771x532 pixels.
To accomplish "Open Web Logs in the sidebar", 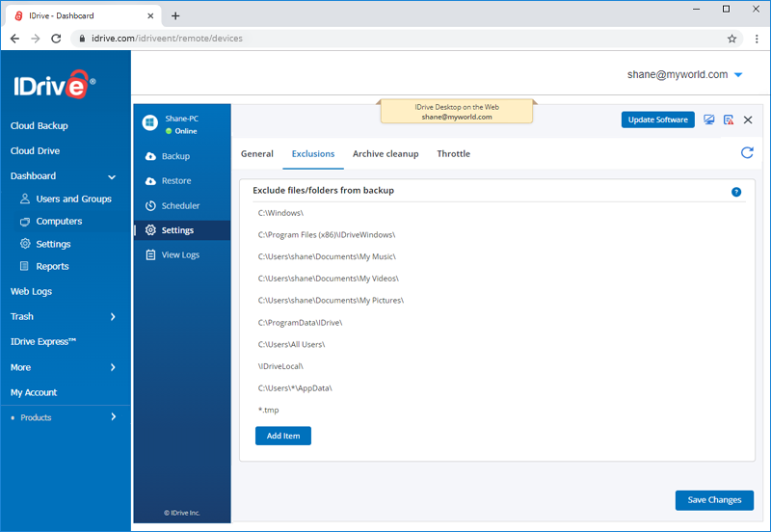I will click(32, 292).
